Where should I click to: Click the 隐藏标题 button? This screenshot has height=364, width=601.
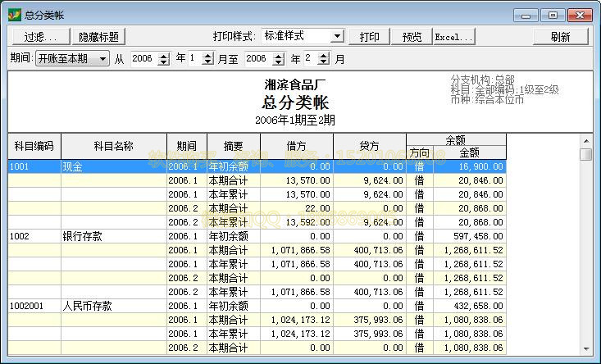[99, 37]
